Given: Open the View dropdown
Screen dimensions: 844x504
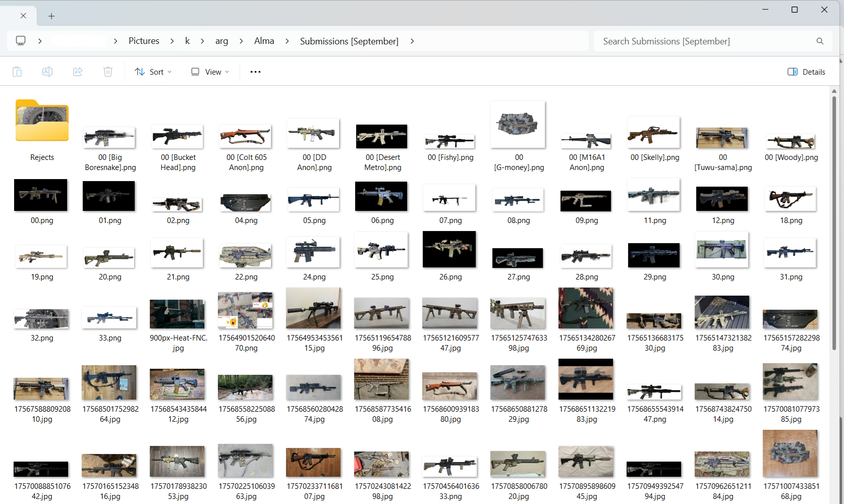Looking at the screenshot, I should click(210, 72).
